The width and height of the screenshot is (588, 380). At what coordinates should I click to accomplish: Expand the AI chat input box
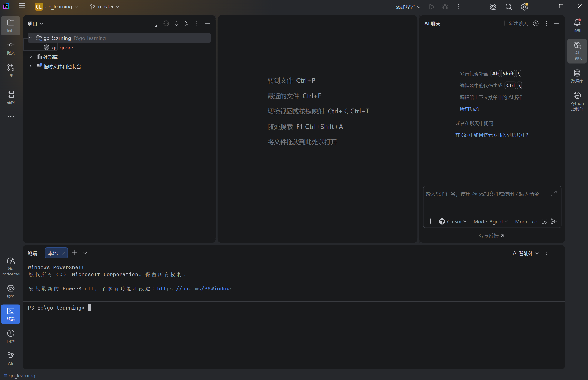[x=554, y=194]
